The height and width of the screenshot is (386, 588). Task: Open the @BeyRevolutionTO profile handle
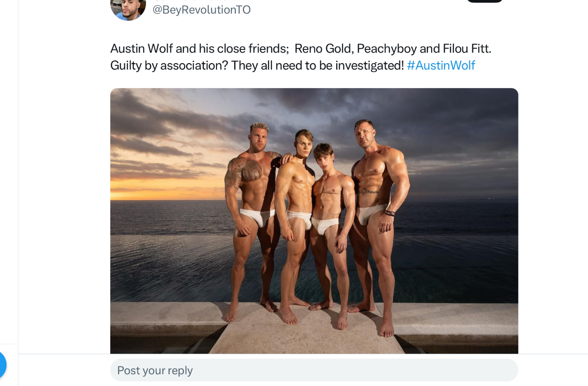pos(201,10)
